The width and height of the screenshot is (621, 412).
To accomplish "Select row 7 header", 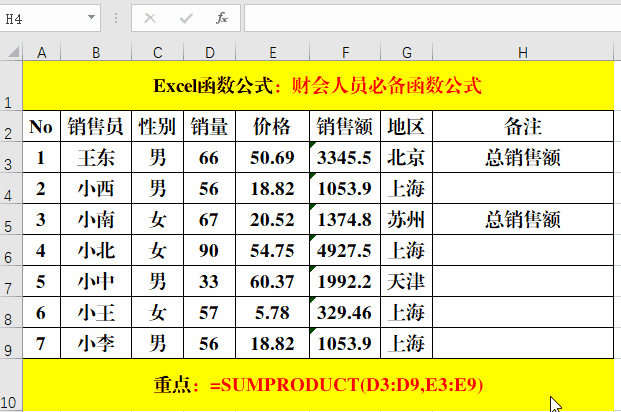I will tap(11, 281).
